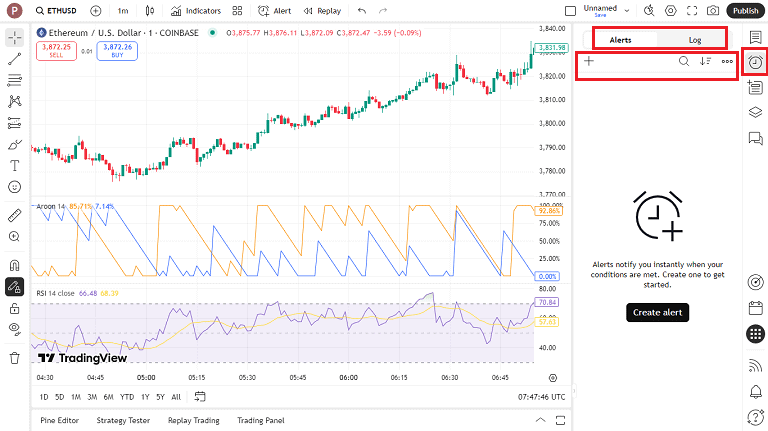
Task: Open the 1m interval dropdown
Action: [x=123, y=11]
